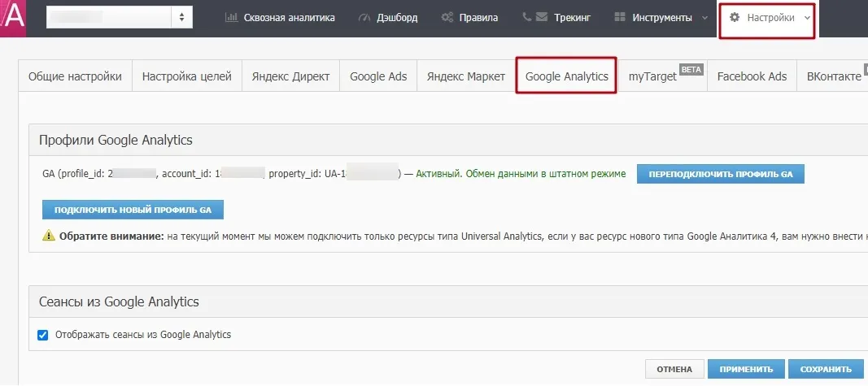Open the Google Ads tab
Viewport: 868px width, 386px height.
[x=378, y=76]
